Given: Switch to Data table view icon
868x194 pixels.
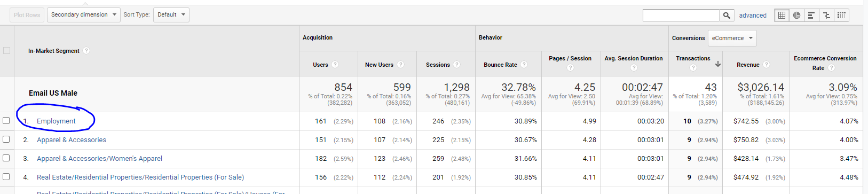Looking at the screenshot, I should point(782,15).
